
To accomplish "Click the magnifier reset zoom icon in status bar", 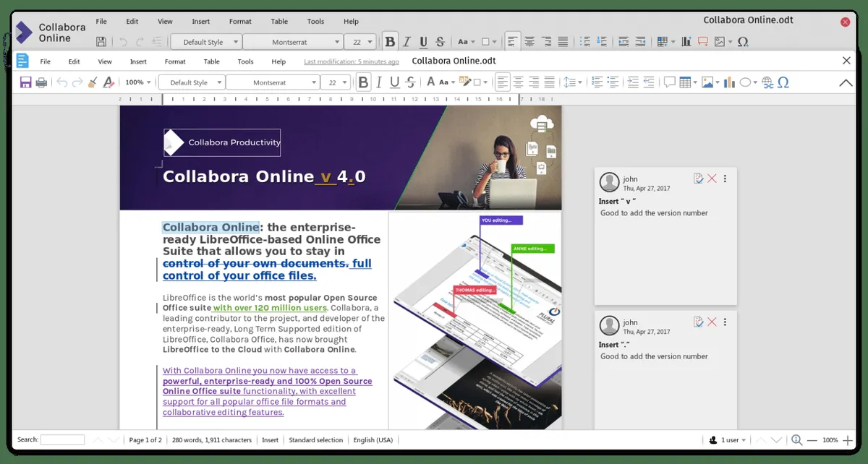I will [x=796, y=439].
